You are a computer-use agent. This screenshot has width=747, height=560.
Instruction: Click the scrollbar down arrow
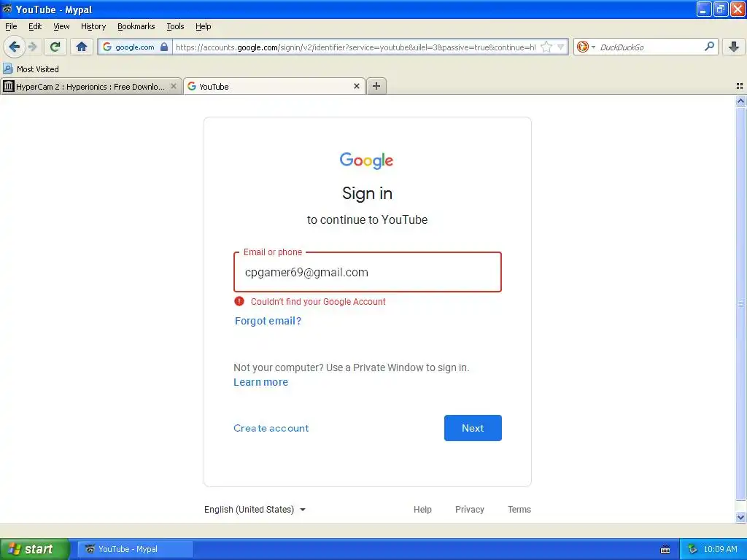tap(740, 518)
